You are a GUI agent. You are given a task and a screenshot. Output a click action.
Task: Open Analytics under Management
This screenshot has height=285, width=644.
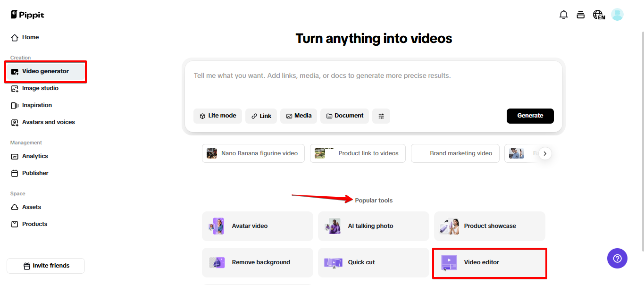tap(35, 156)
